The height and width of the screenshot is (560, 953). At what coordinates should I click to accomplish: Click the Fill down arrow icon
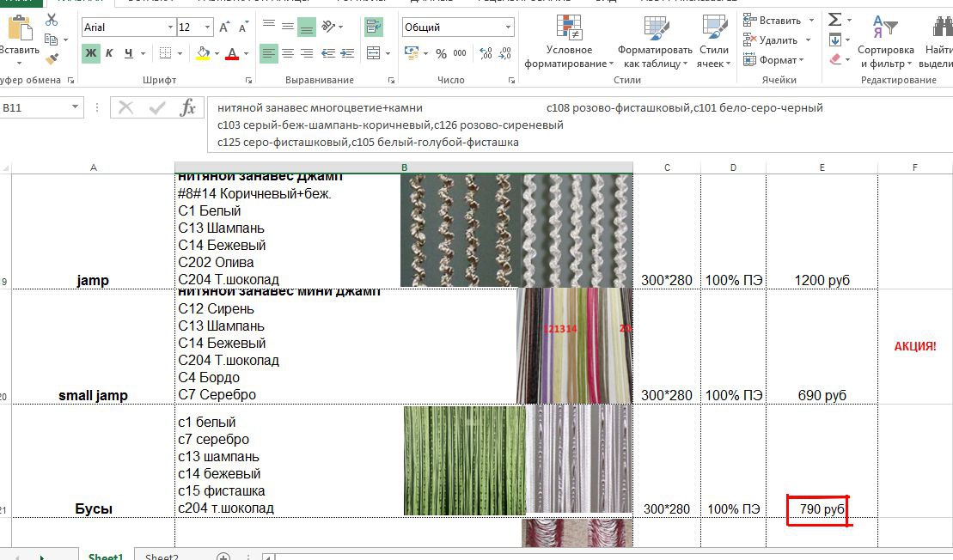pos(835,40)
